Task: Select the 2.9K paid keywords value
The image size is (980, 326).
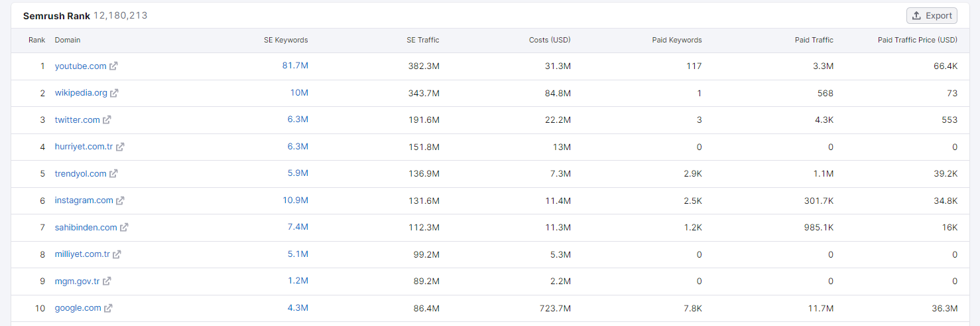Action: pos(693,174)
